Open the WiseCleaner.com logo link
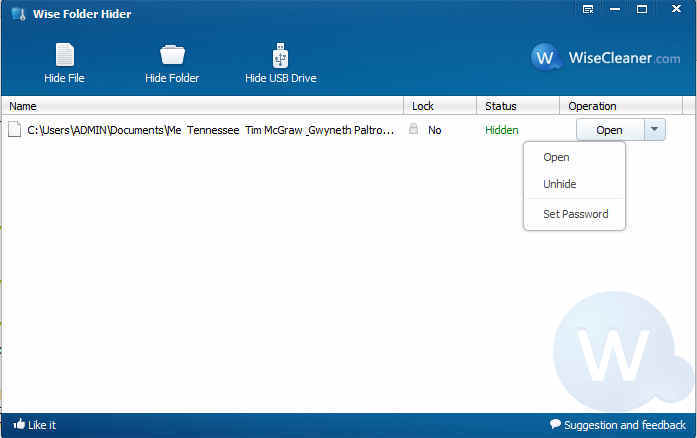697x438 pixels. [x=605, y=57]
